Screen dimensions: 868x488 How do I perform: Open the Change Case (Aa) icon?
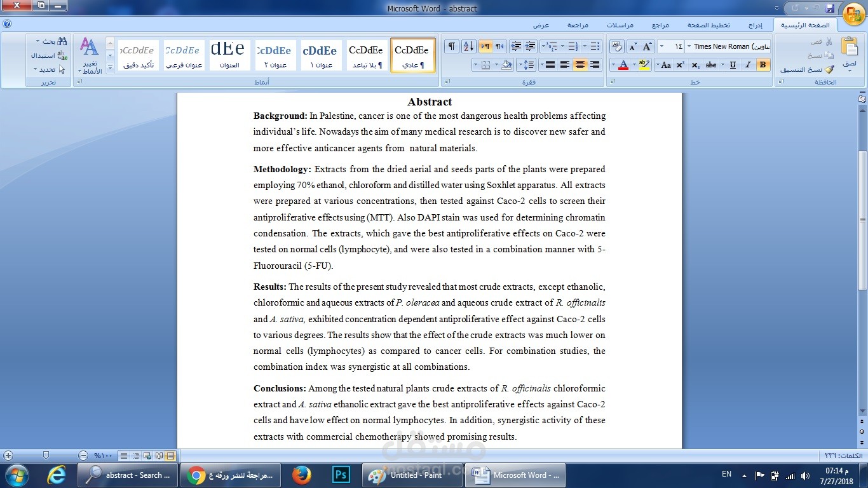coord(667,64)
